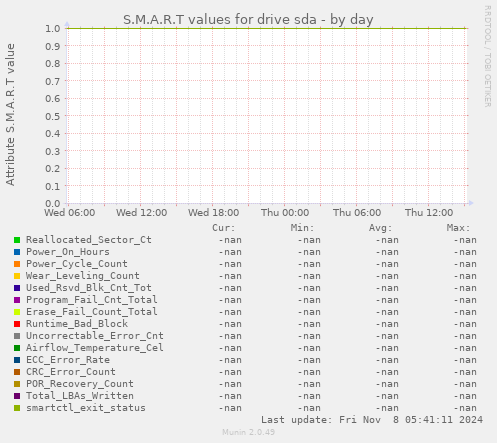
Task: Click the red Runtime_Bad_Block swatch
Action: pos(17,324)
